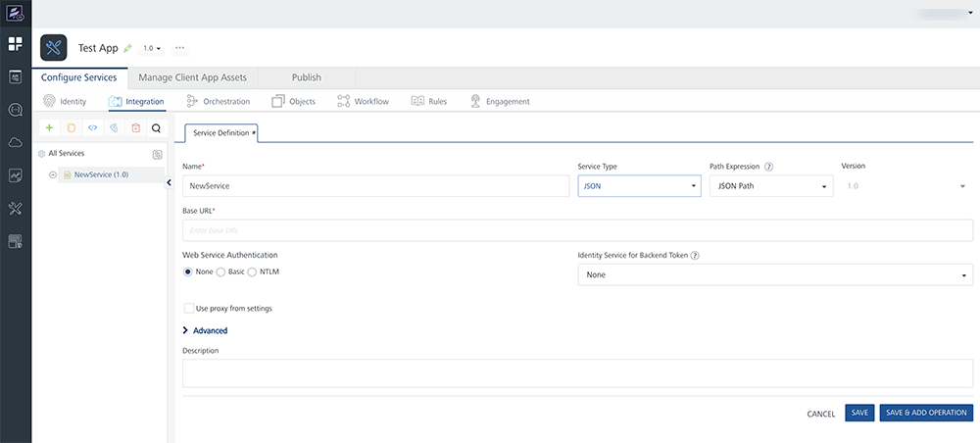Click the Cancel button

(820, 414)
